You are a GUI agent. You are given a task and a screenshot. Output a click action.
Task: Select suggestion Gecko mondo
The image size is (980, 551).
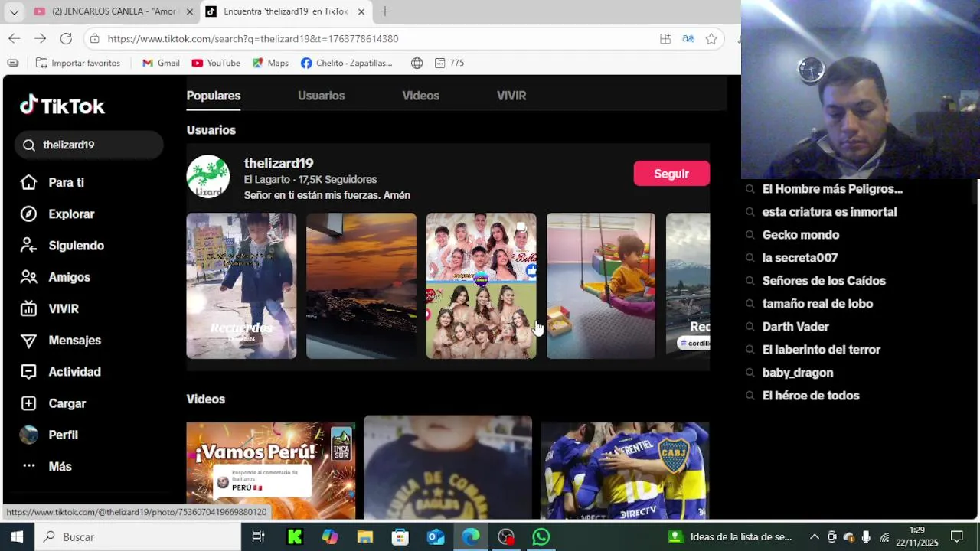coord(801,235)
